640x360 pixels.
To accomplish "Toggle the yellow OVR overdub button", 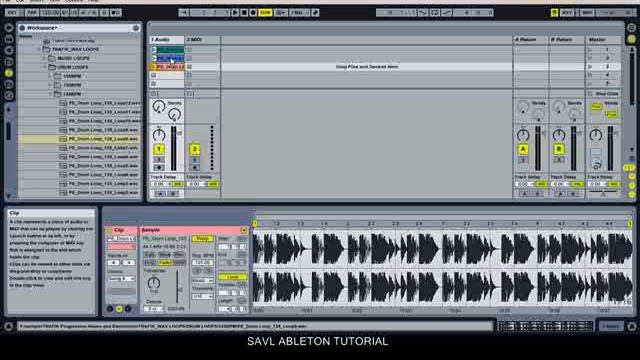I will pos(265,13).
